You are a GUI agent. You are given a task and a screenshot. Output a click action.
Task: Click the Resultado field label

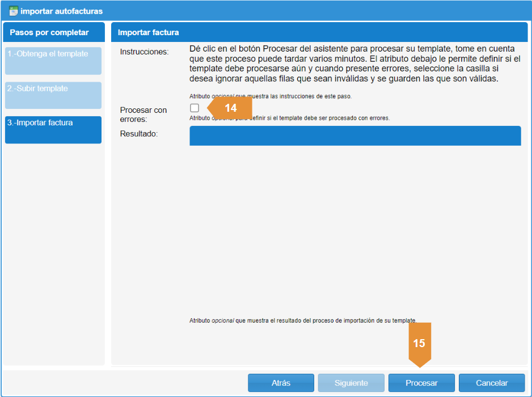[x=139, y=134]
